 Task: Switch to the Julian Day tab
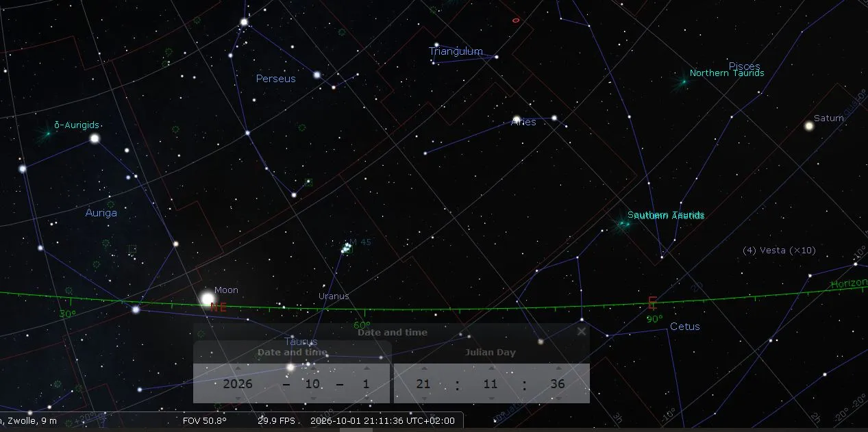(491, 353)
